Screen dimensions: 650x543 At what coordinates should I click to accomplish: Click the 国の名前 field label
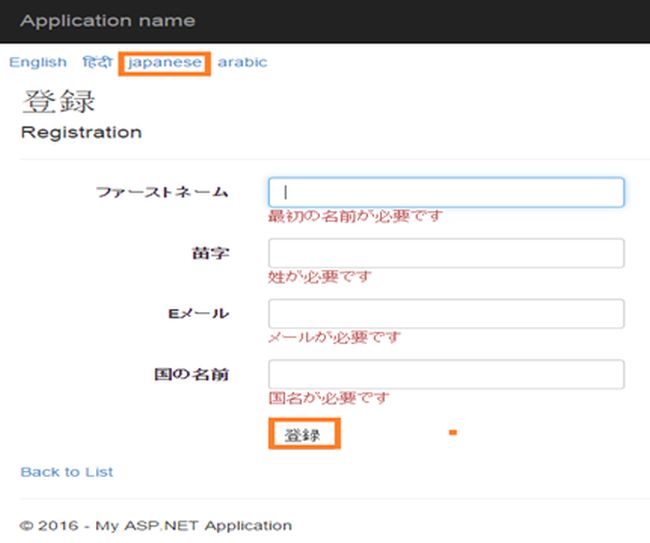(x=191, y=375)
